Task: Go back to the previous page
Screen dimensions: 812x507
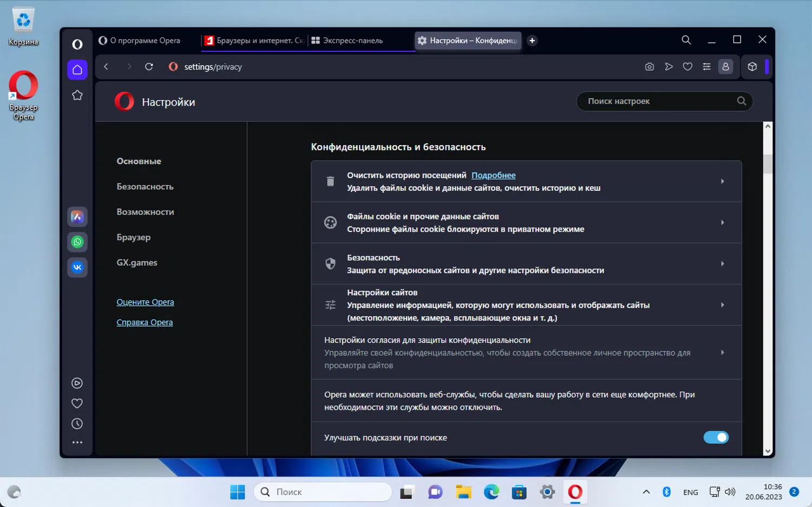Action: click(x=106, y=67)
